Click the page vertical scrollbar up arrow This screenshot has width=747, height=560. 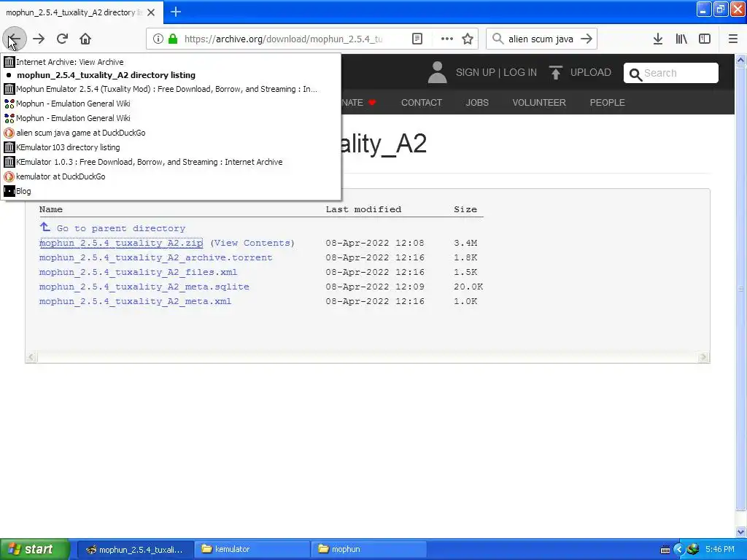(x=741, y=60)
